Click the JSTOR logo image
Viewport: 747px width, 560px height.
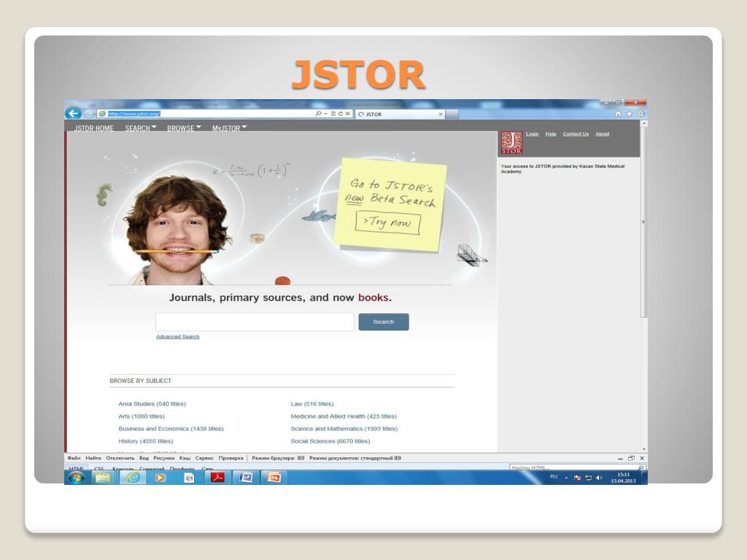coord(511,143)
